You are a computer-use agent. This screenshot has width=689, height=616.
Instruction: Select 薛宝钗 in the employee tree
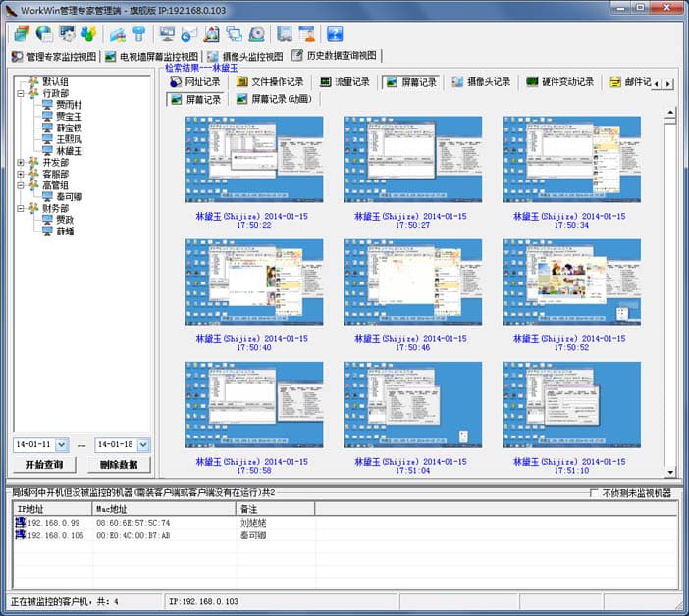pos(69,128)
